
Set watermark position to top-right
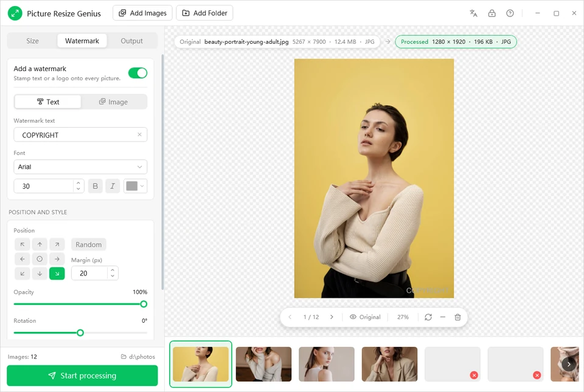(57, 244)
